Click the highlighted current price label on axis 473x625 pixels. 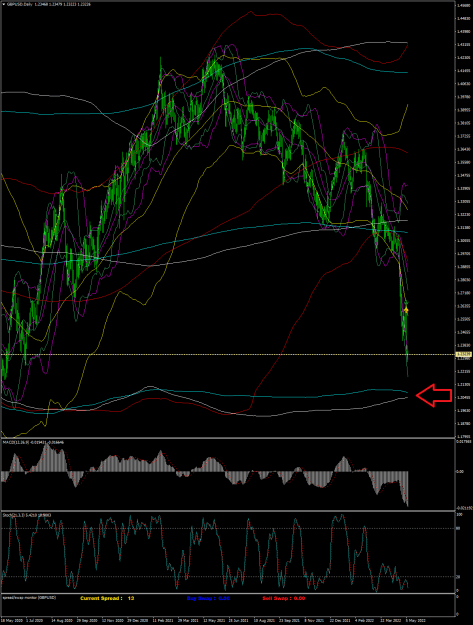(x=464, y=354)
